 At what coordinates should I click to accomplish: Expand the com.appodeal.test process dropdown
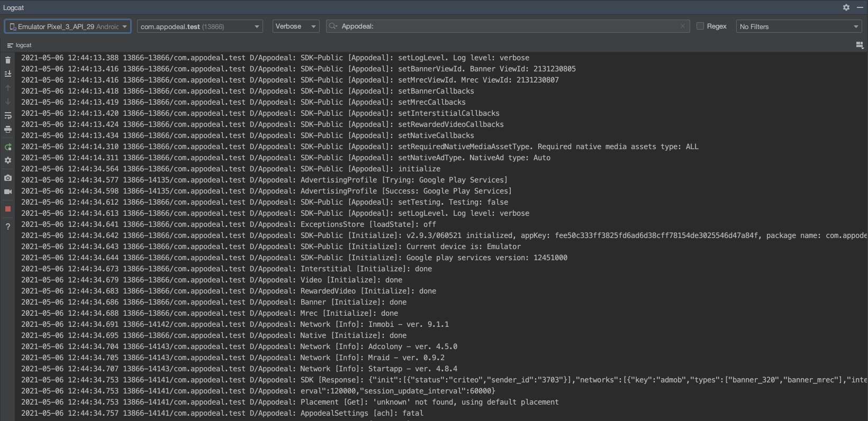point(200,26)
